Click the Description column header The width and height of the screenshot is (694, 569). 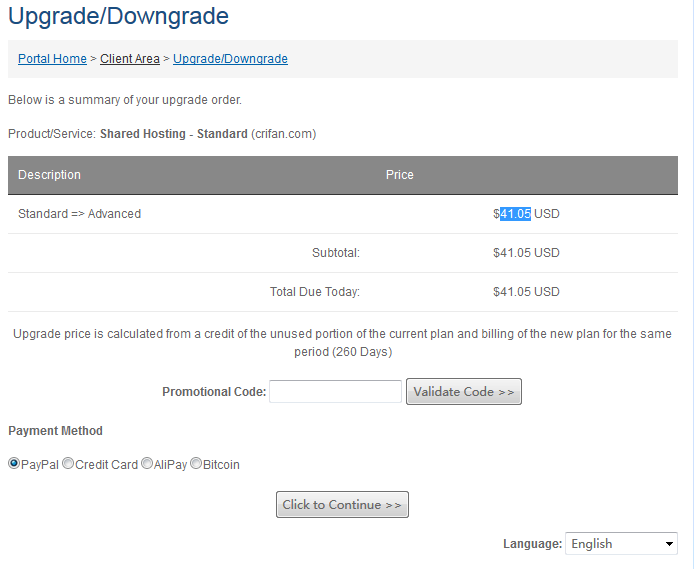[49, 175]
